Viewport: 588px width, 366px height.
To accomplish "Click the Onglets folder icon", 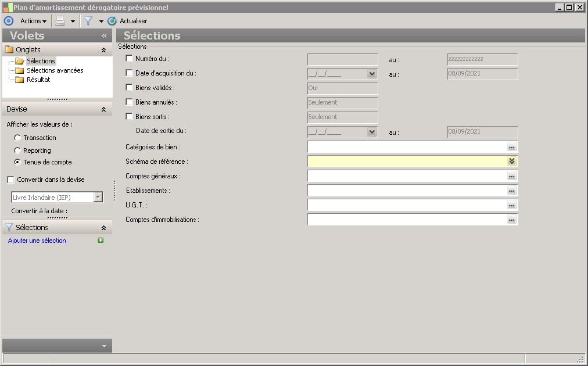I will [9, 49].
